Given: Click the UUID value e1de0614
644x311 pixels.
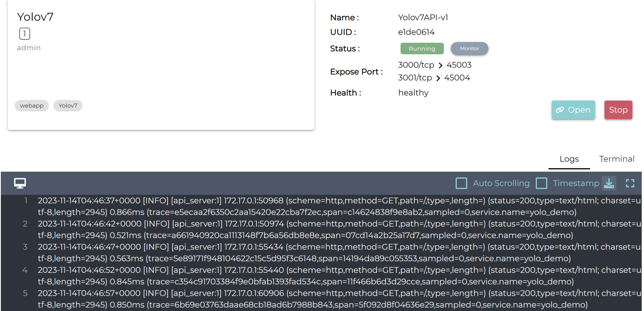Looking at the screenshot, I should (416, 32).
